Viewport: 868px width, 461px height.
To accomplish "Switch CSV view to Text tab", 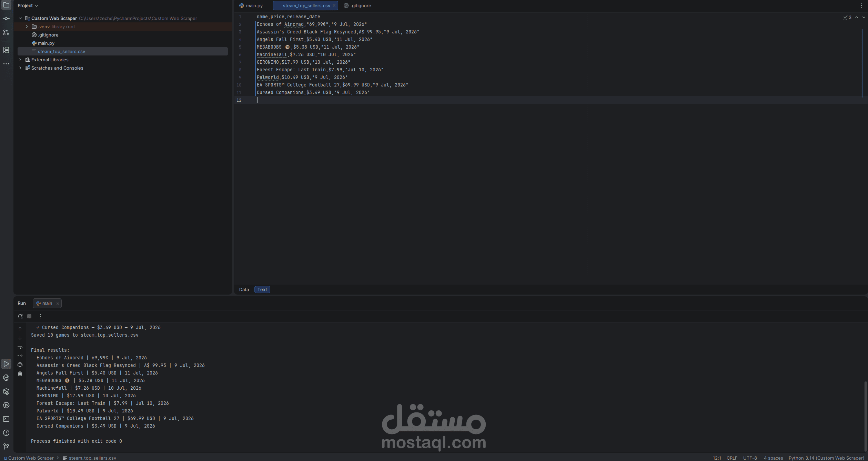I will point(262,289).
